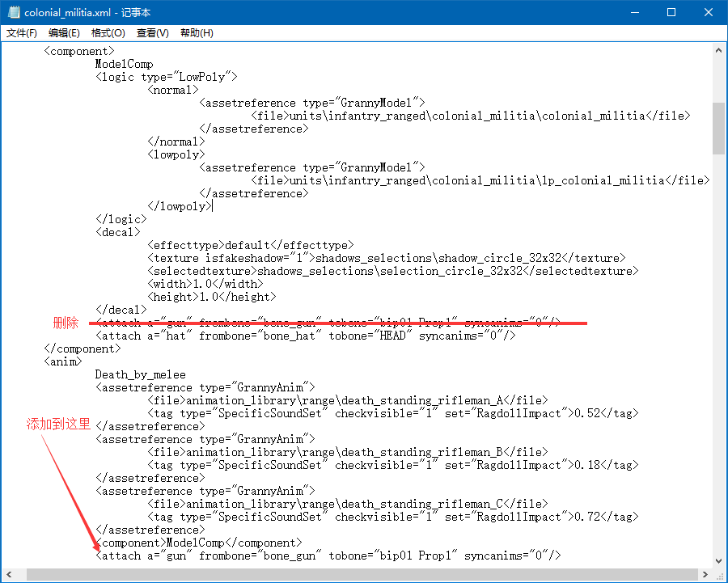
Task: Click the vertical scrollbar down arrow
Action: click(719, 560)
